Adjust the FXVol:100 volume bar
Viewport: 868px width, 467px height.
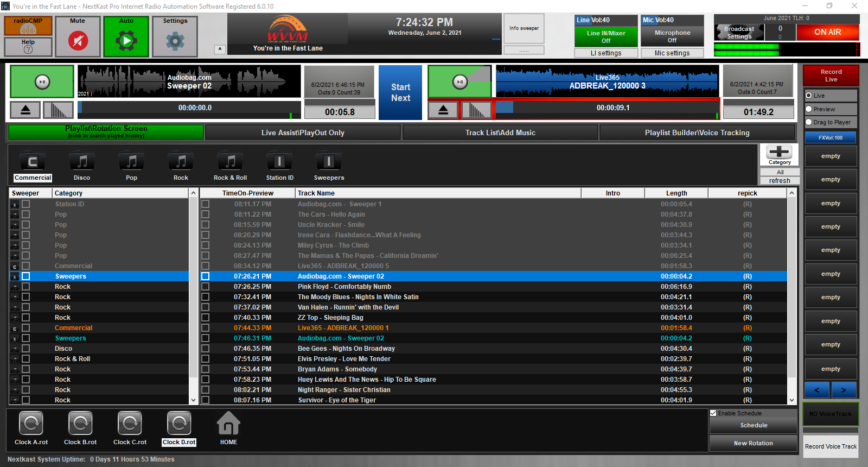(x=831, y=137)
